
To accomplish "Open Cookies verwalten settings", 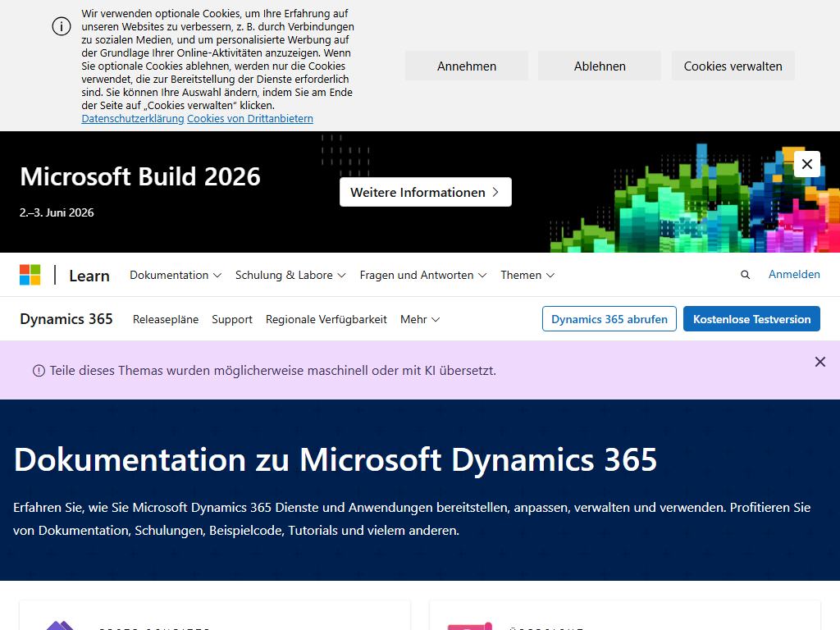I will click(733, 66).
